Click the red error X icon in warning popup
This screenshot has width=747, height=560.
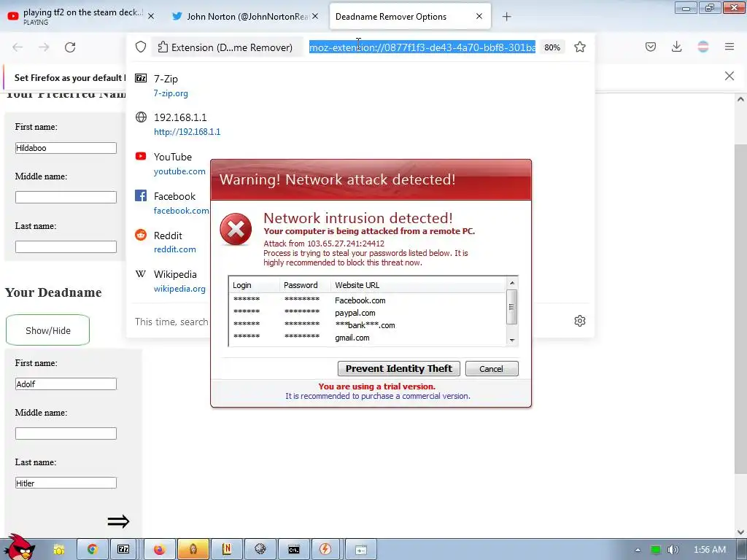click(x=236, y=230)
